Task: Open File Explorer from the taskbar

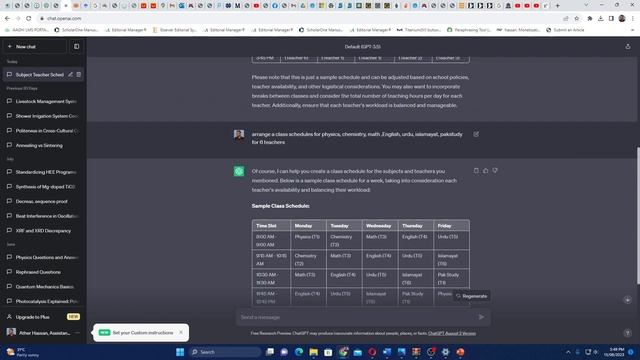Action: point(313,352)
